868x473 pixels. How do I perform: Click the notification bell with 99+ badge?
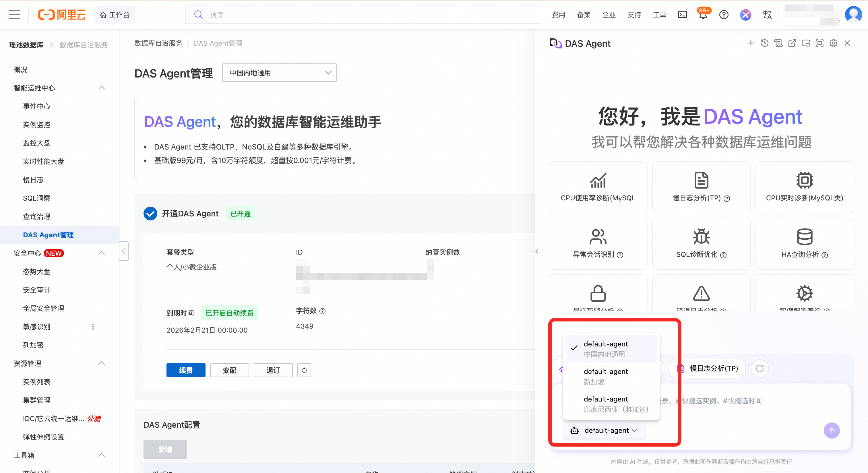coord(703,15)
